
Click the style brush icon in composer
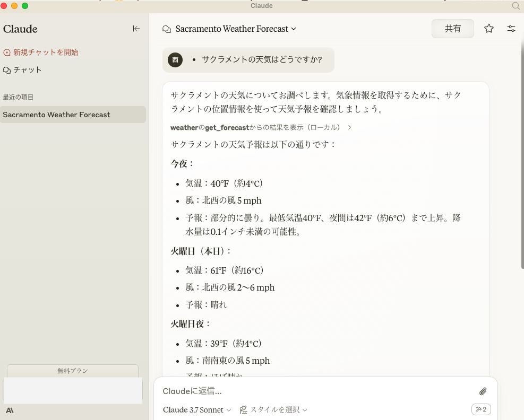click(x=244, y=409)
